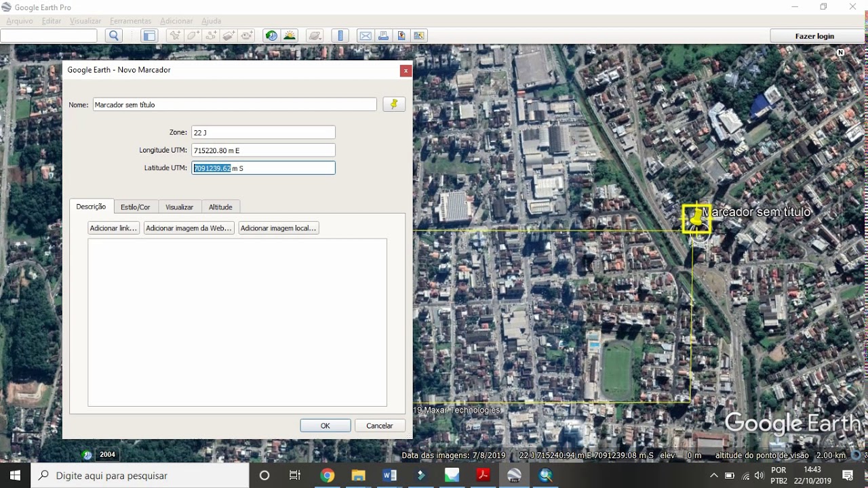The image size is (868, 488).
Task: Click the yellow pushpin icon button beside Nome
Action: 394,104
